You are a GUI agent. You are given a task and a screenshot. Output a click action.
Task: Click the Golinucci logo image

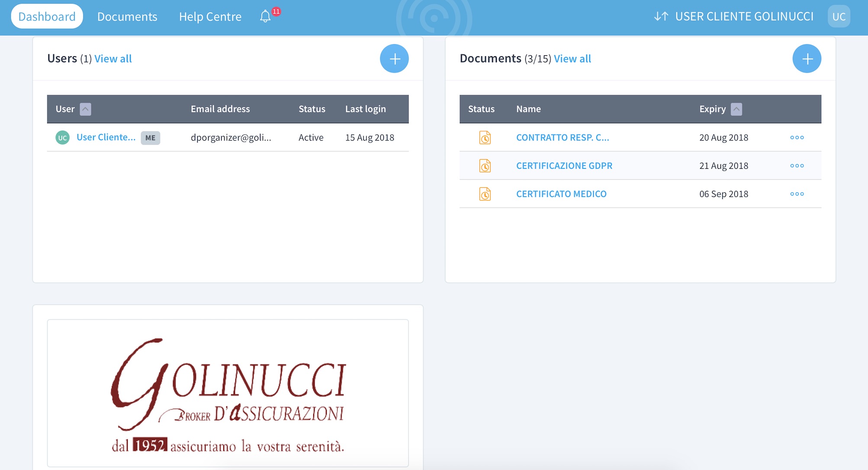click(x=228, y=393)
